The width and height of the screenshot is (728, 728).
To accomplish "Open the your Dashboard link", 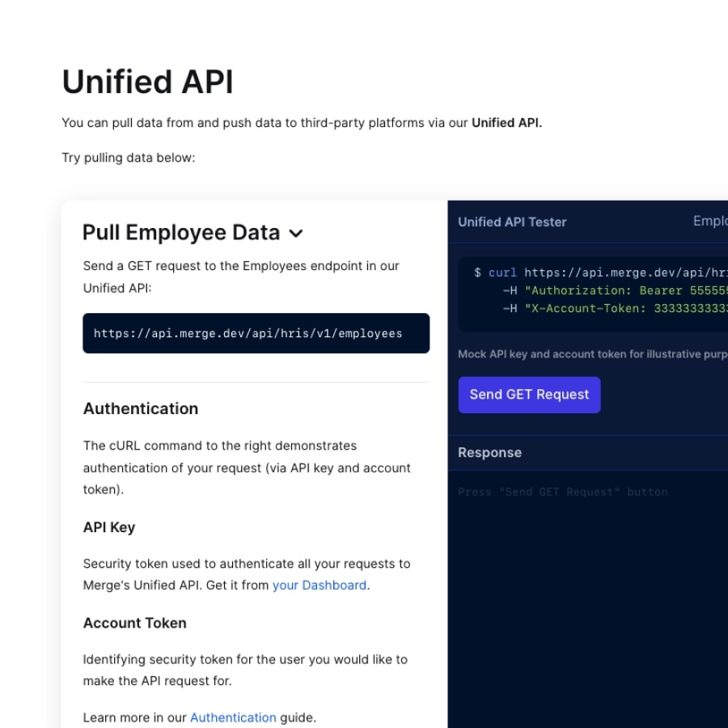I will click(320, 585).
